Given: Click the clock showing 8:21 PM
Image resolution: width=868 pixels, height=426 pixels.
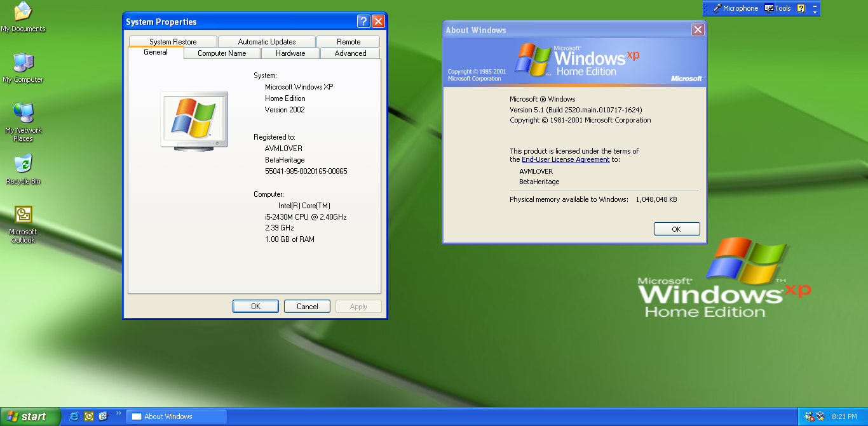Looking at the screenshot, I should [844, 416].
